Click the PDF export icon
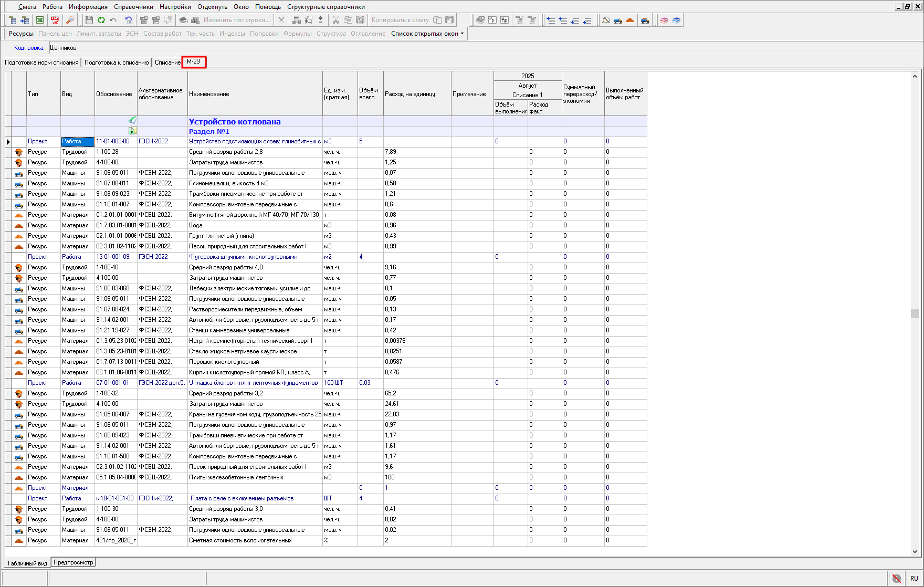 pos(55,20)
